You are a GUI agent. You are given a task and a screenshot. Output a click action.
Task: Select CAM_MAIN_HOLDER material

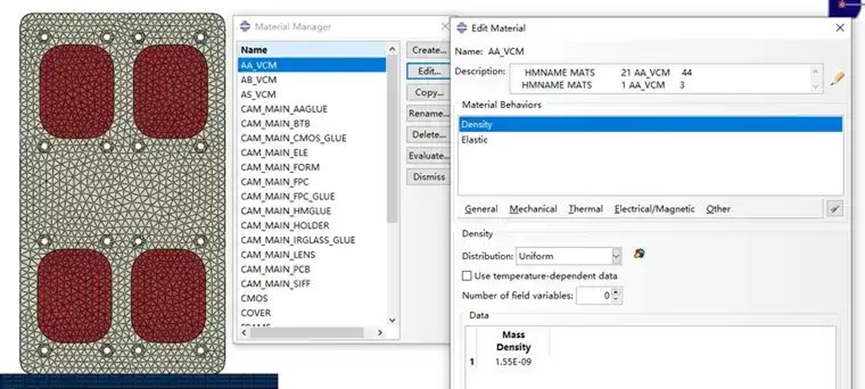(x=312, y=225)
